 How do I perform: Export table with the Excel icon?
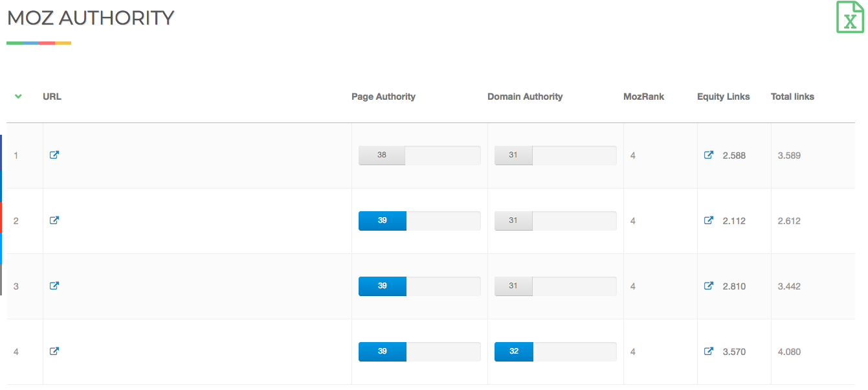pos(850,17)
